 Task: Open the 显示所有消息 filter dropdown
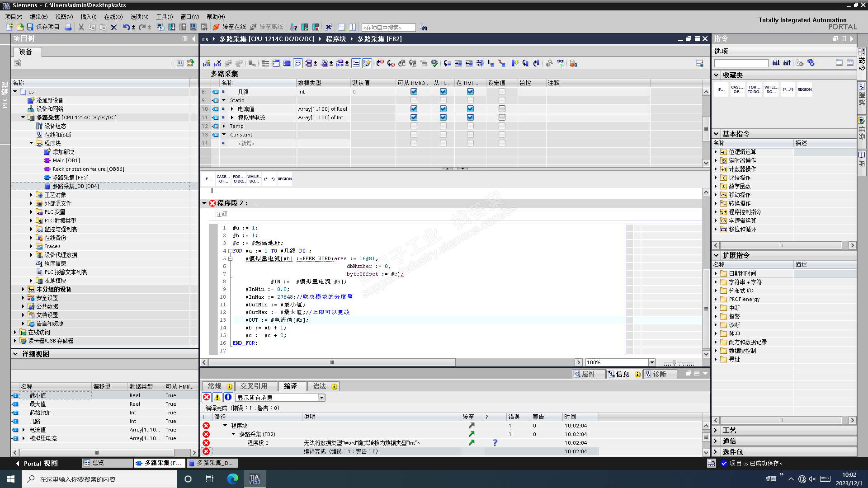tap(321, 398)
